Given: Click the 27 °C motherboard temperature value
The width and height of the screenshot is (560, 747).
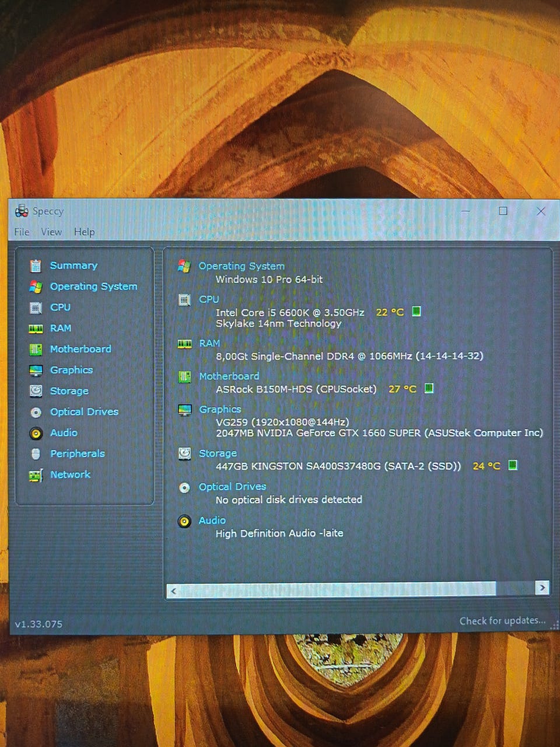Looking at the screenshot, I should click(x=402, y=389).
